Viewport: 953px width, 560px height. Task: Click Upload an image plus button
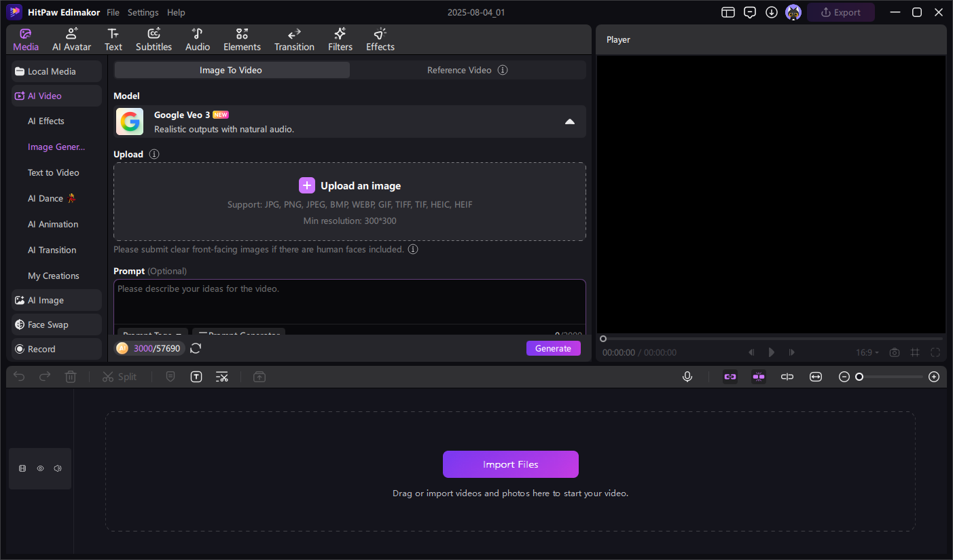point(307,185)
